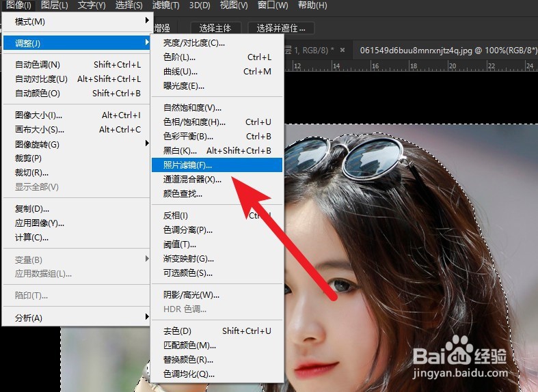Open 替换颜色(R)... dialog
Viewport: 538px width, 392px height.
(217, 360)
